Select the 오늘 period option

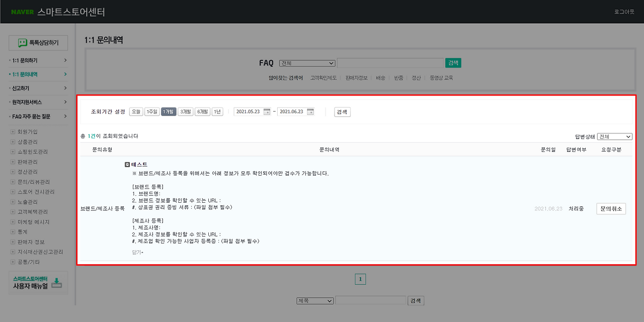[x=135, y=112]
